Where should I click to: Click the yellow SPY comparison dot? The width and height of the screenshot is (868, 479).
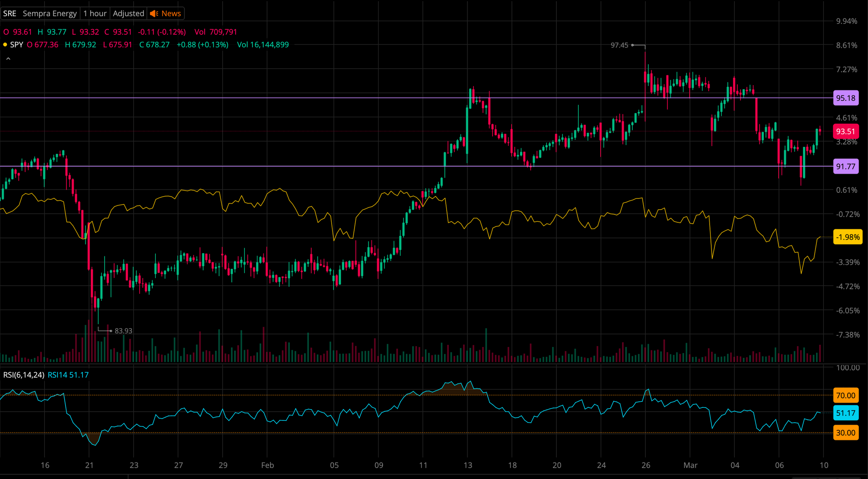click(5, 45)
